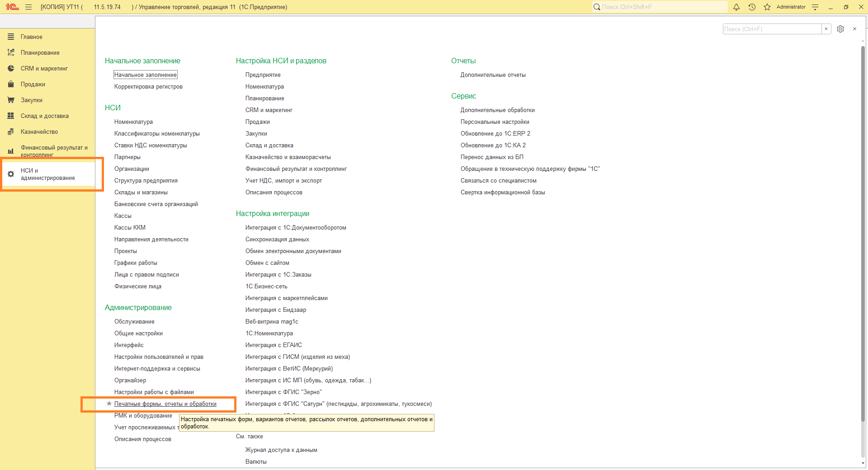Open Организации list
868x470 pixels.
[x=132, y=169]
